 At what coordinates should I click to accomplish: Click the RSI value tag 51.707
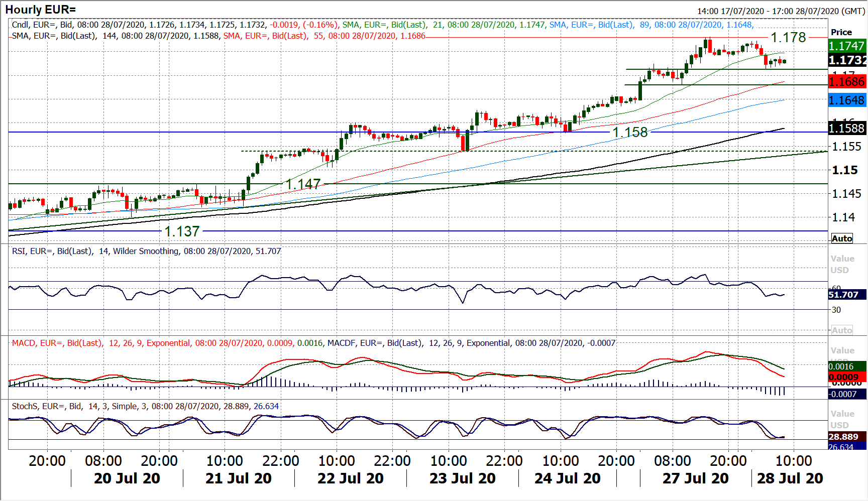847,295
